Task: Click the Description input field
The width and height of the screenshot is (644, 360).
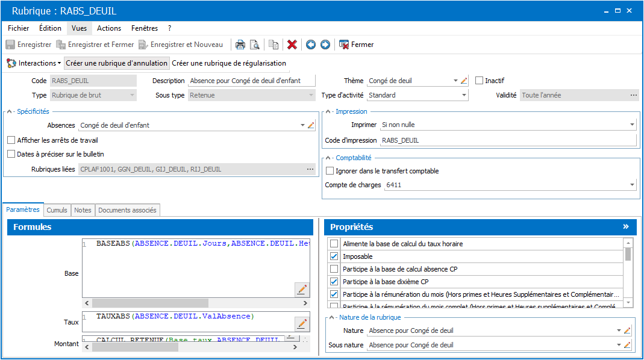Action: click(251, 81)
